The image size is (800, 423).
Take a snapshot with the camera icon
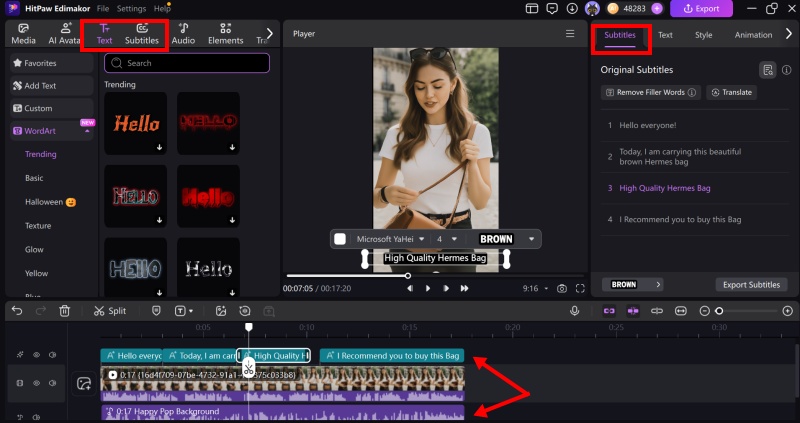coord(562,288)
